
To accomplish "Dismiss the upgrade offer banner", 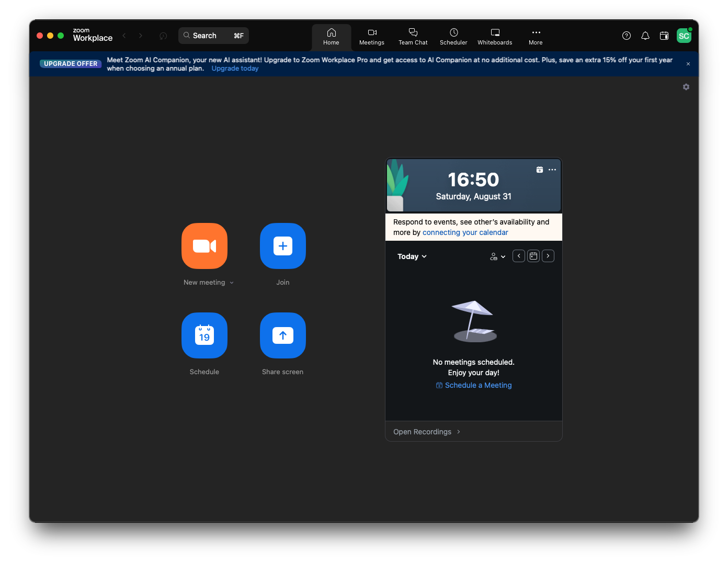I will [x=688, y=64].
